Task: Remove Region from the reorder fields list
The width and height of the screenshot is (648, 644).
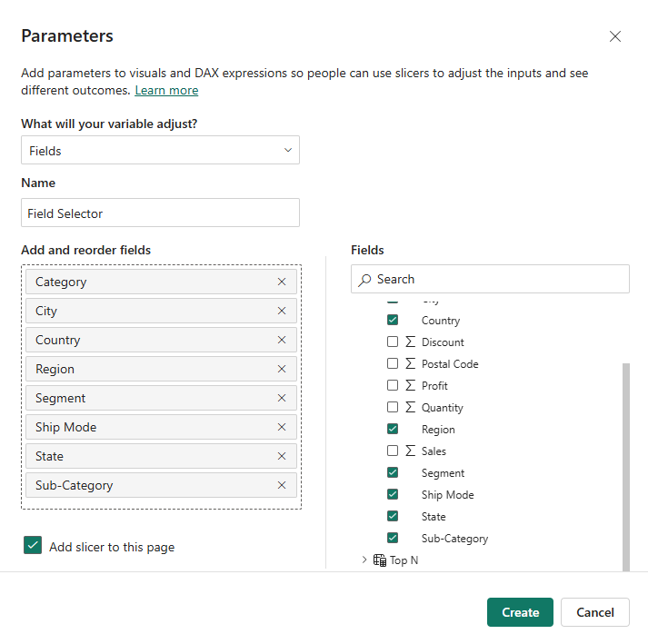Action: pyautogui.click(x=282, y=369)
